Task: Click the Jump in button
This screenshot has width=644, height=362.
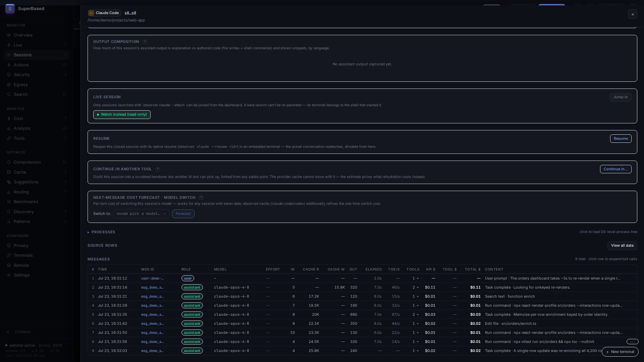Action: [x=621, y=97]
